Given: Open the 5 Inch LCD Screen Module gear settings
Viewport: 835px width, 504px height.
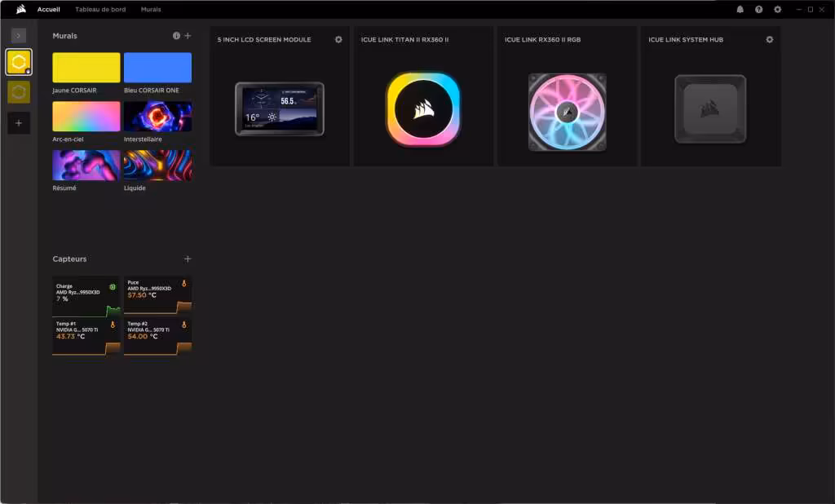Looking at the screenshot, I should pyautogui.click(x=338, y=39).
